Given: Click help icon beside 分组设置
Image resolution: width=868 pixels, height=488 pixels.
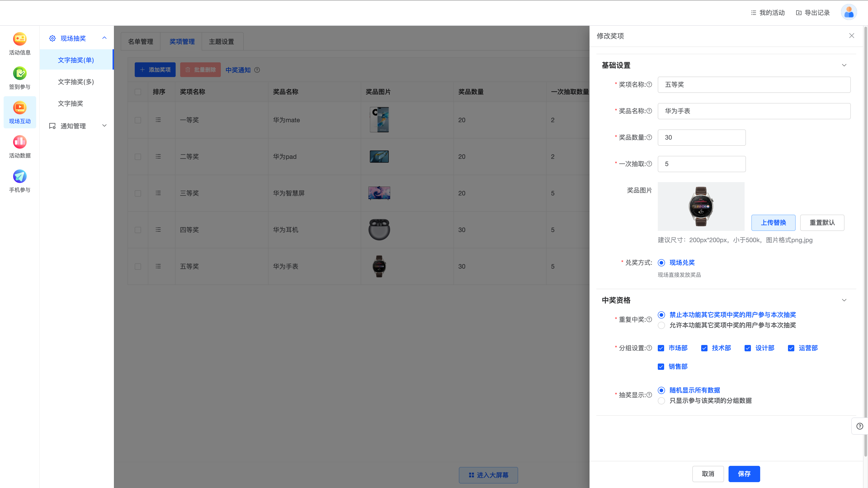Looking at the screenshot, I should click(649, 348).
